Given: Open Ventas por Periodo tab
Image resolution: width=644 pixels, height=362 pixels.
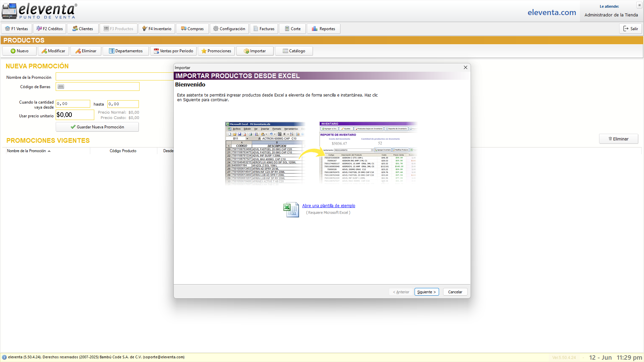Looking at the screenshot, I should [x=173, y=51].
